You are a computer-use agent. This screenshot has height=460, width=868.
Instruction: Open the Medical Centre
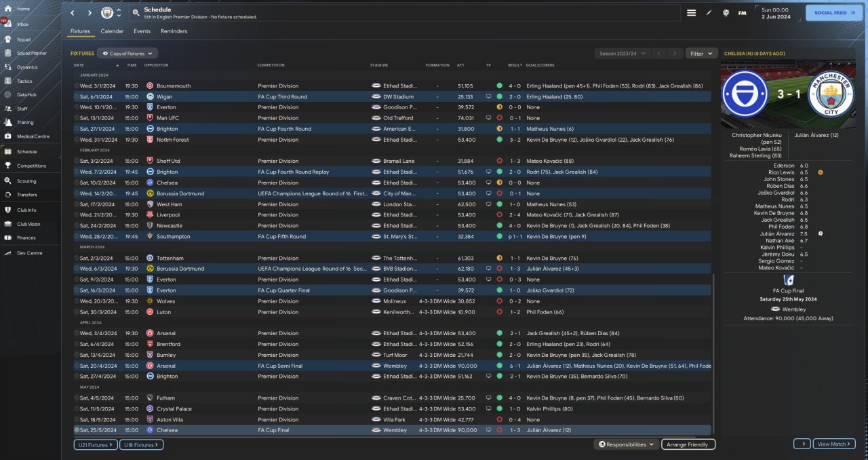(x=33, y=136)
